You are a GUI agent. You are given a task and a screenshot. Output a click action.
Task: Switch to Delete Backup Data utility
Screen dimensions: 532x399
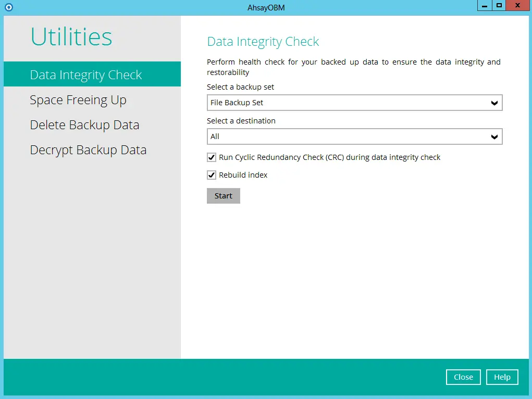[x=84, y=124]
